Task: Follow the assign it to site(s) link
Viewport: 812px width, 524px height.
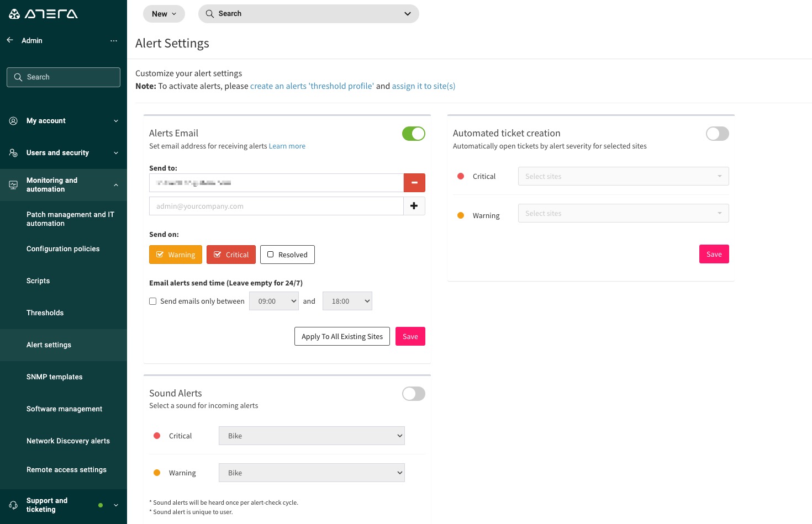Action: (424, 86)
